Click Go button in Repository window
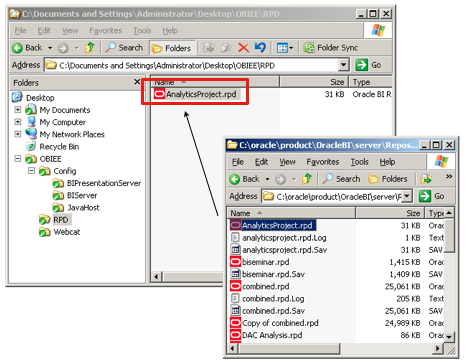 pyautogui.click(x=432, y=196)
